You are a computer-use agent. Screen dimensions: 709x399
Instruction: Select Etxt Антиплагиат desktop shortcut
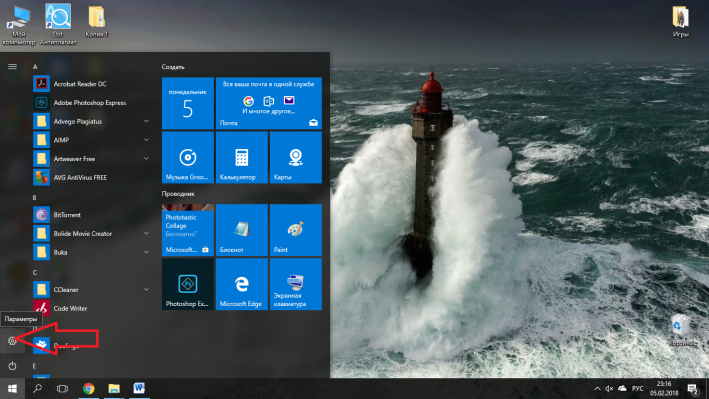tap(58, 25)
